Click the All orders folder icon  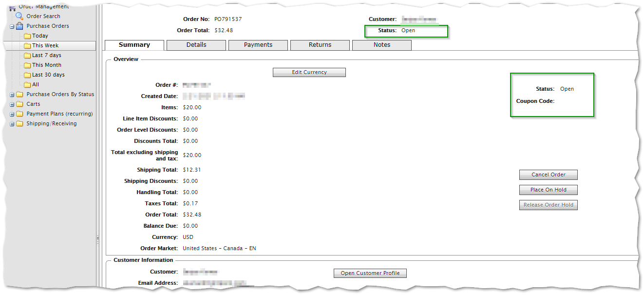pos(28,85)
